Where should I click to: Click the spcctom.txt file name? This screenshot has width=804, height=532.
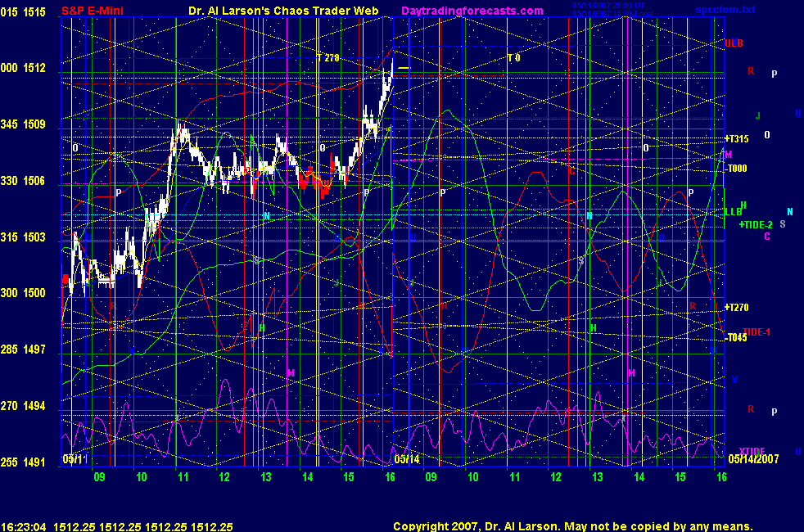point(725,10)
